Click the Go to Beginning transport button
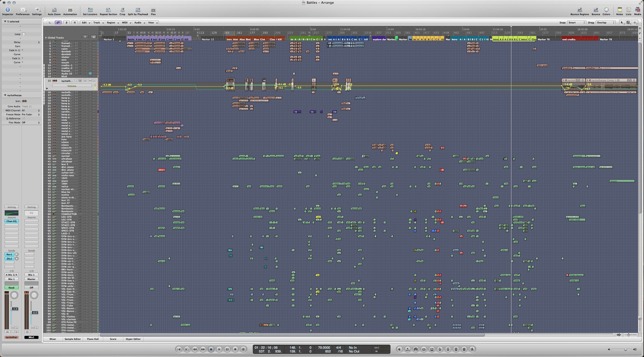Screen dimensions: 644x357 179,349
